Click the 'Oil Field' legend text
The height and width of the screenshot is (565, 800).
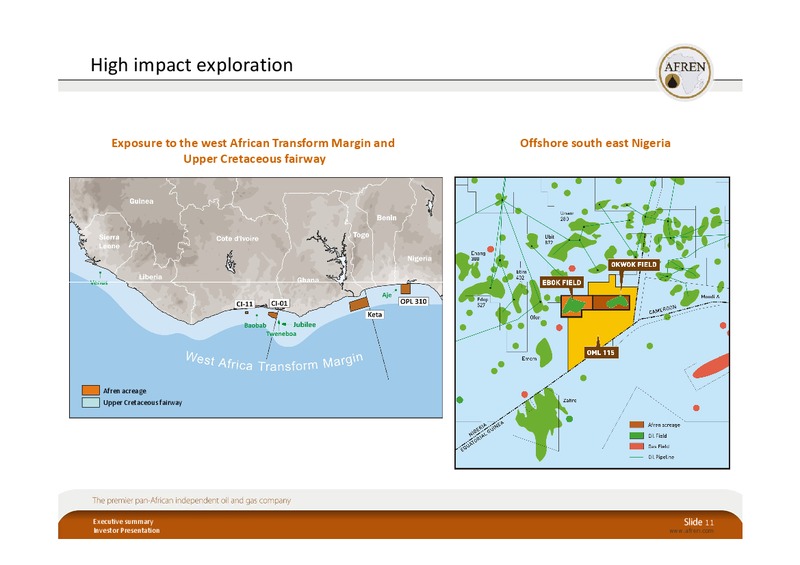tap(658, 436)
